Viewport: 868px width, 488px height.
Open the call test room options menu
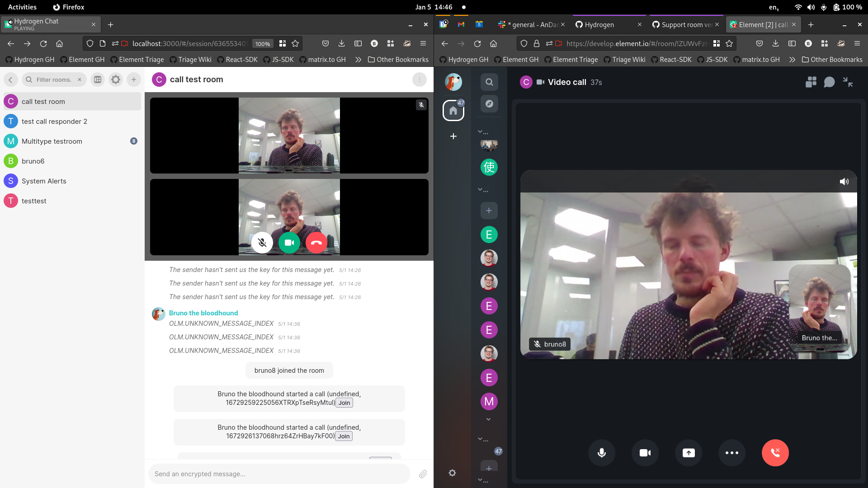[419, 80]
